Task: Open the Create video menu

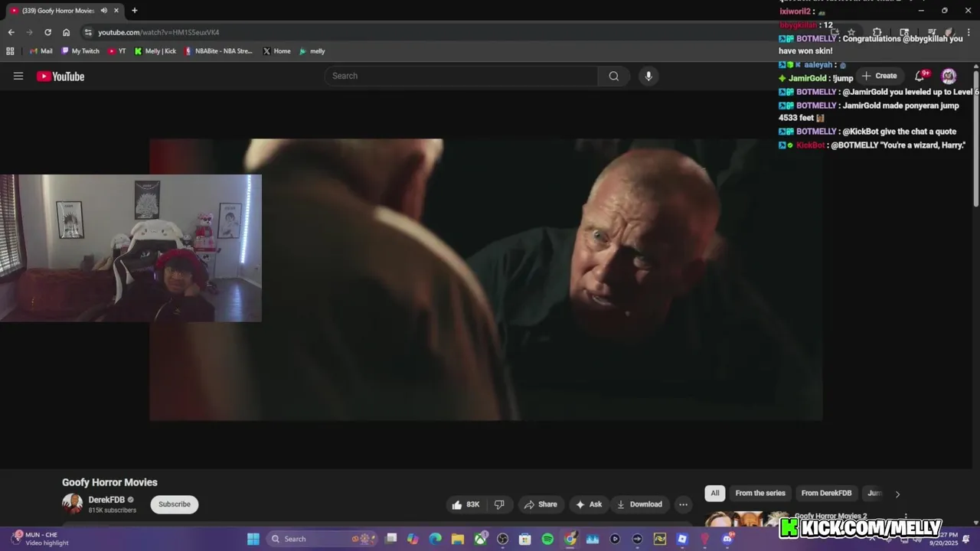Action: pyautogui.click(x=879, y=76)
